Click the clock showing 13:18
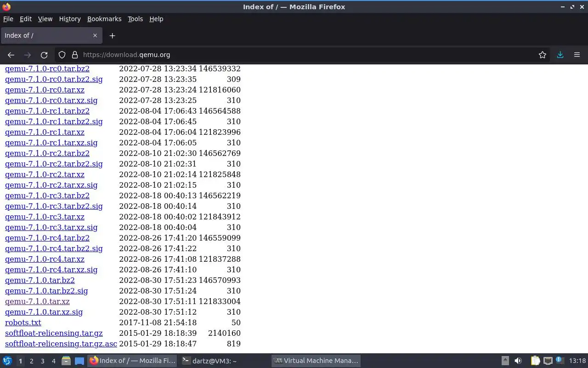Image resolution: width=588 pixels, height=368 pixels. coord(577,361)
